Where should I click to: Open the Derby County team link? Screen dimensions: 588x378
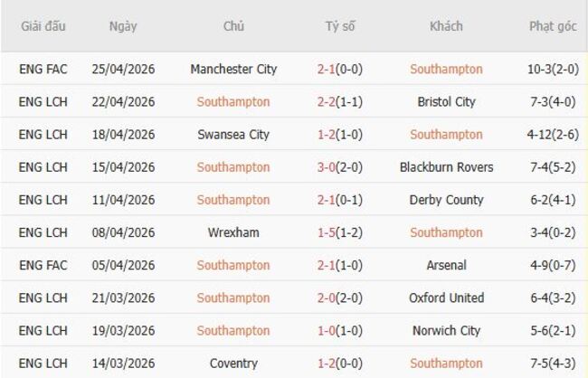point(446,200)
